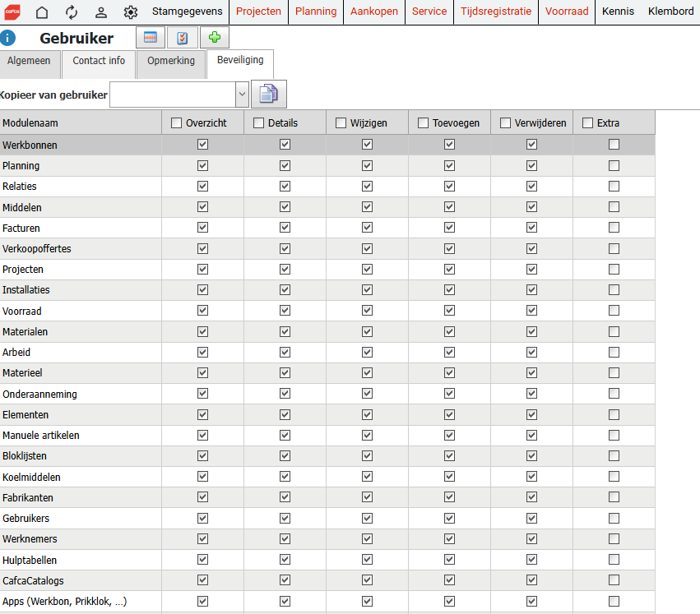Open the Tijdsregistratie menu
The image size is (700, 614).
coord(496,12)
